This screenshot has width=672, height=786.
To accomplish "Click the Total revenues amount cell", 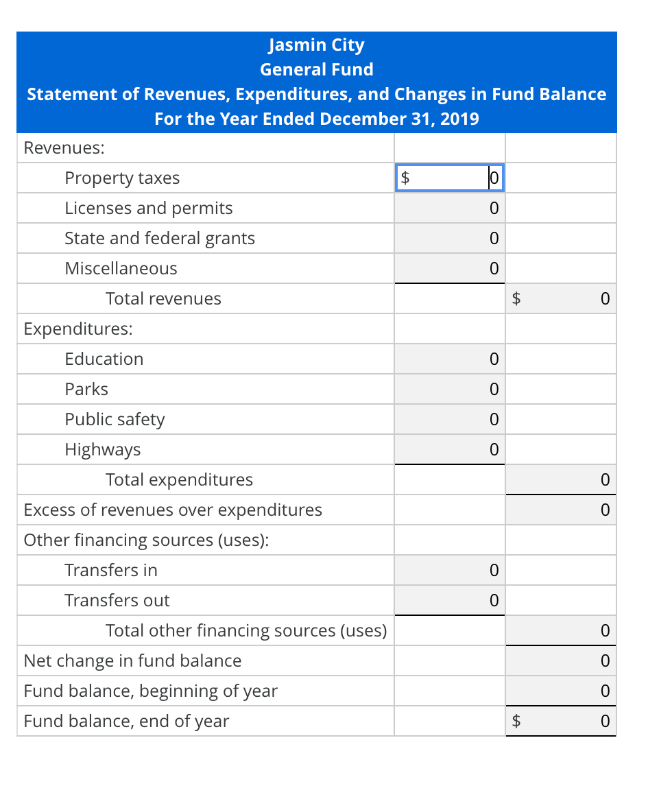I will click(560, 298).
